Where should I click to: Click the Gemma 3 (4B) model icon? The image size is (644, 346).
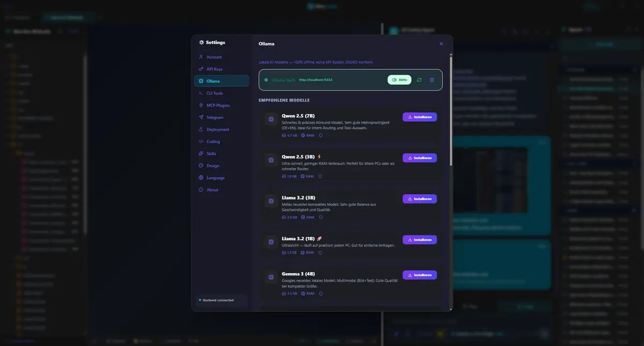coord(271,277)
